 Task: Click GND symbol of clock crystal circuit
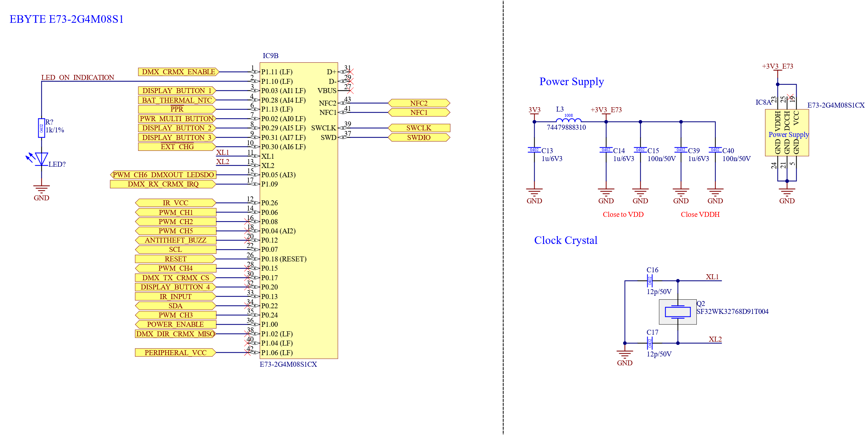[x=625, y=354]
